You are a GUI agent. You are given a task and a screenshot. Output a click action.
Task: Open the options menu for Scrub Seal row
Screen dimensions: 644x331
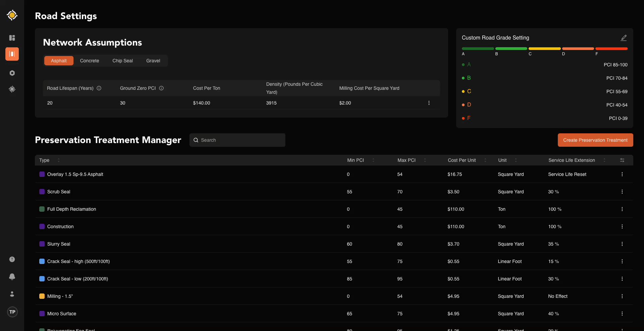tap(622, 192)
